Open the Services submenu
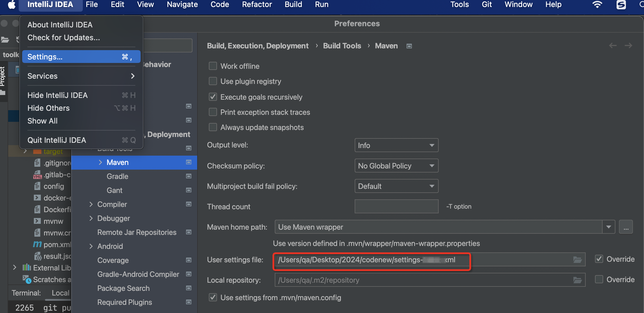Image resolution: width=644 pixels, height=313 pixels. pos(81,76)
